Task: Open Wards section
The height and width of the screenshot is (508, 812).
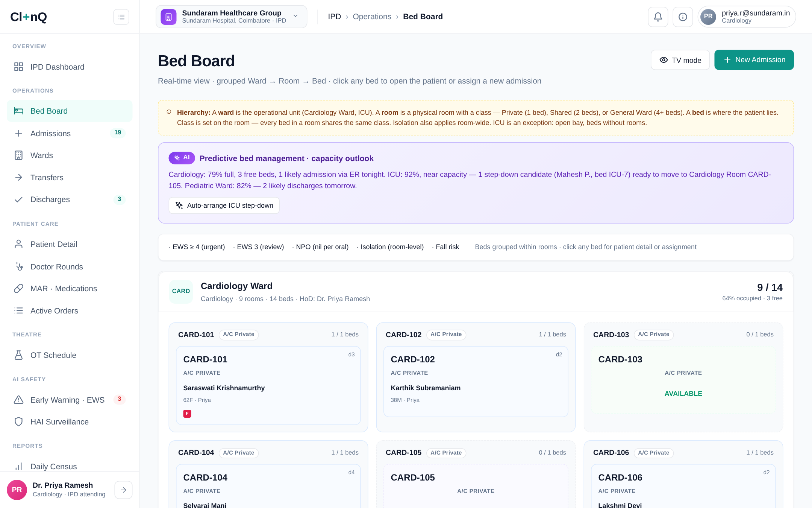Action: (70, 155)
